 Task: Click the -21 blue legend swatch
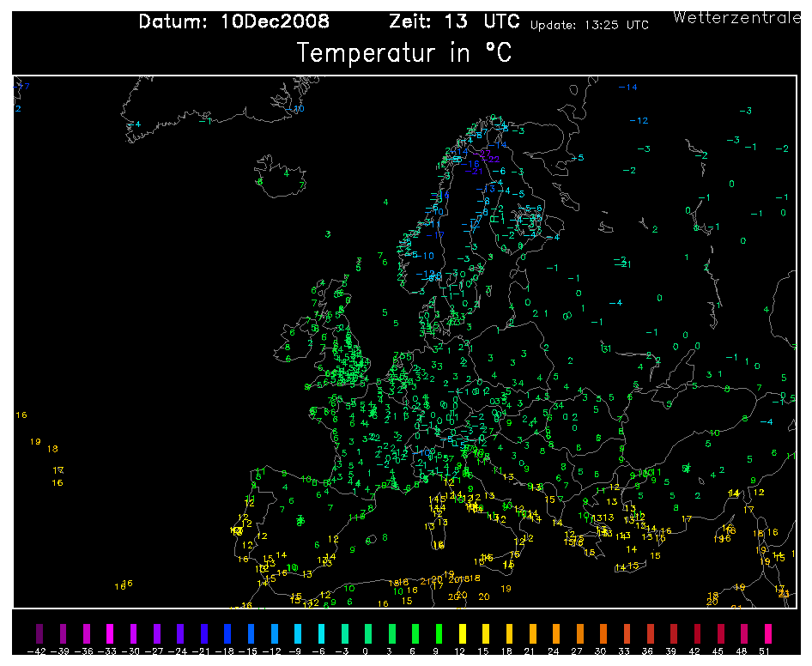204,633
